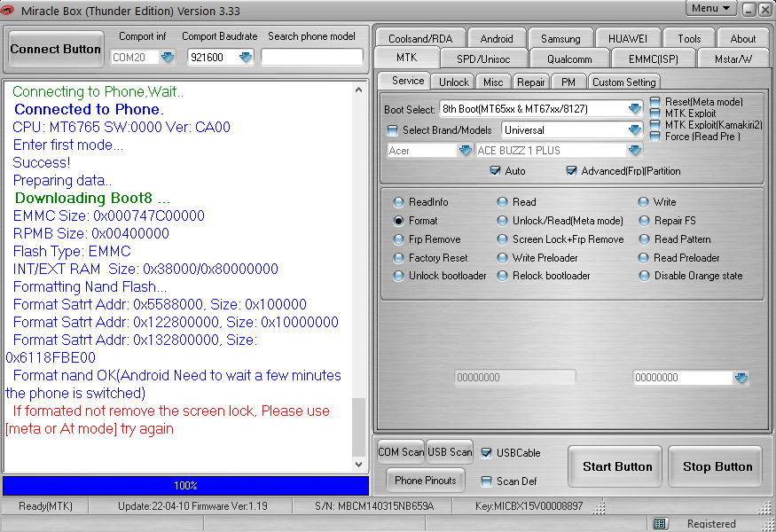The width and height of the screenshot is (776, 532).
Task: Switch to the SPD/Unisoc tab
Action: (483, 59)
